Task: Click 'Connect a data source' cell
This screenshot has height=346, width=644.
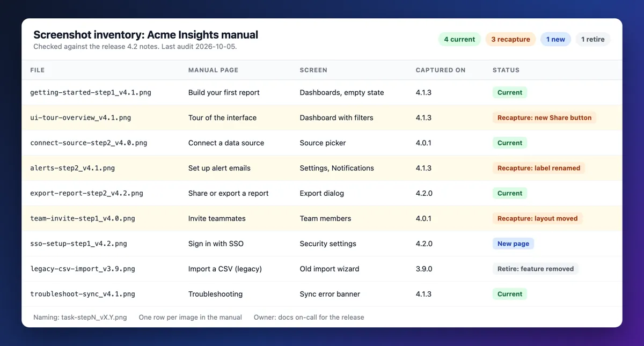Action: tap(226, 143)
